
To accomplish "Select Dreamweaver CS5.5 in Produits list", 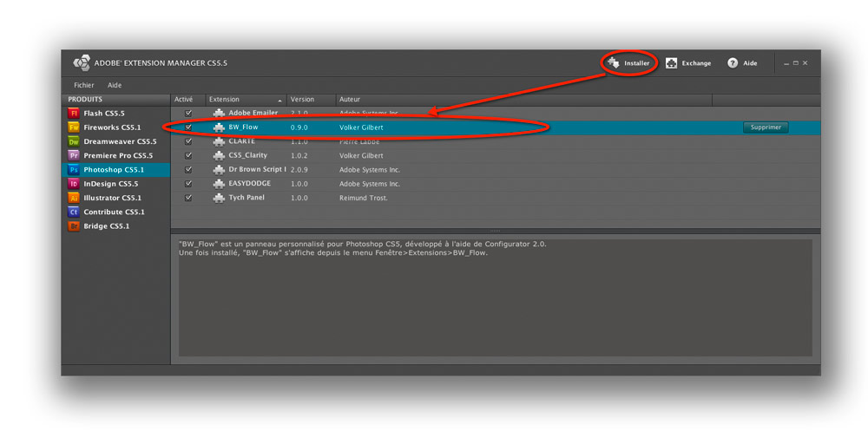I will [x=115, y=141].
